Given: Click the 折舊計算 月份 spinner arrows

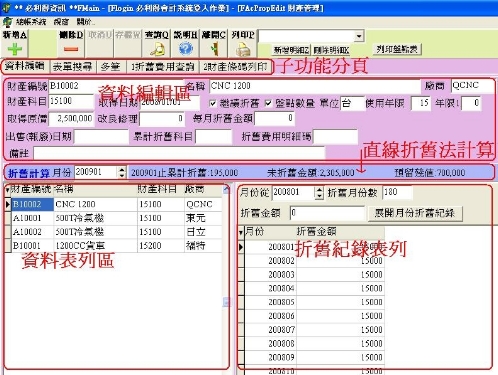Looking at the screenshot, I should (x=122, y=172).
